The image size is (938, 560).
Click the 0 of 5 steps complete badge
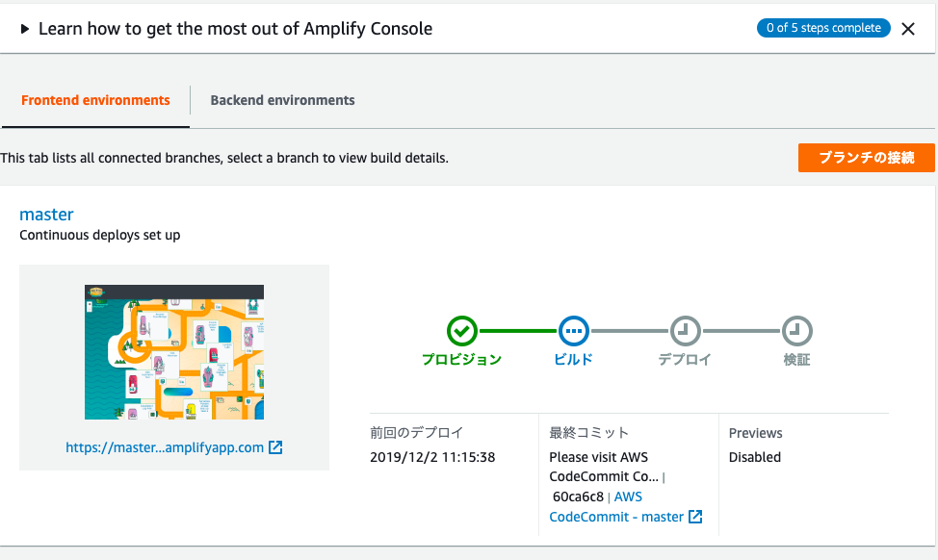[823, 28]
